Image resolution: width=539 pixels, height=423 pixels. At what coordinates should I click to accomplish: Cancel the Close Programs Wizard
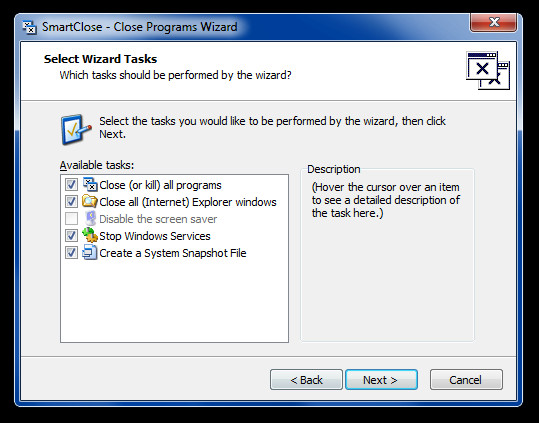point(466,380)
